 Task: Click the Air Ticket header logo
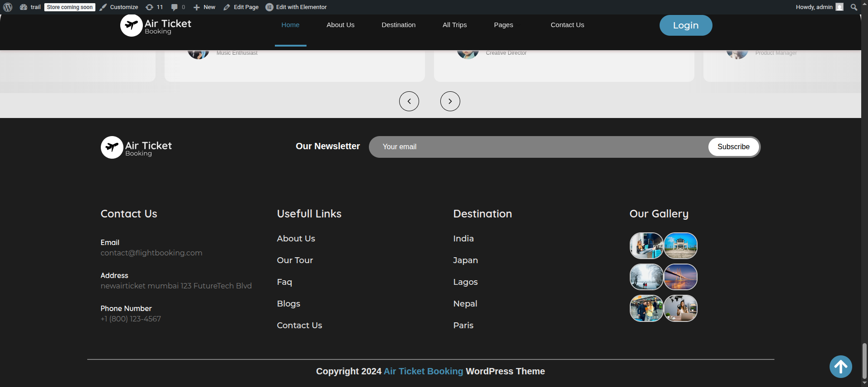[x=156, y=25]
